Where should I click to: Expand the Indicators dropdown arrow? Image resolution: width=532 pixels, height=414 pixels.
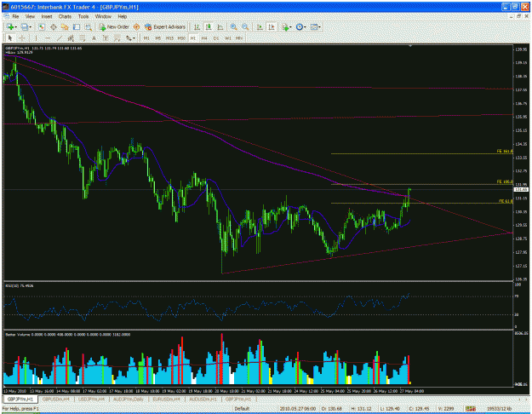(291, 27)
